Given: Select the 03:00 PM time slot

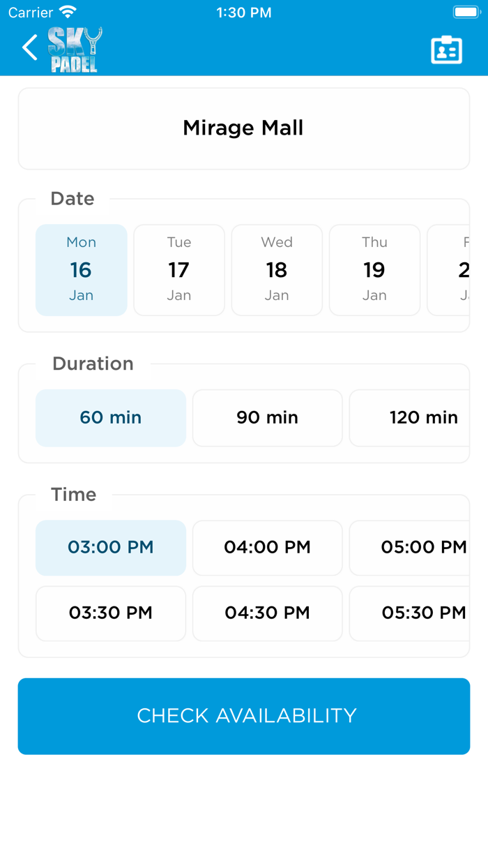Looking at the screenshot, I should pos(111,548).
